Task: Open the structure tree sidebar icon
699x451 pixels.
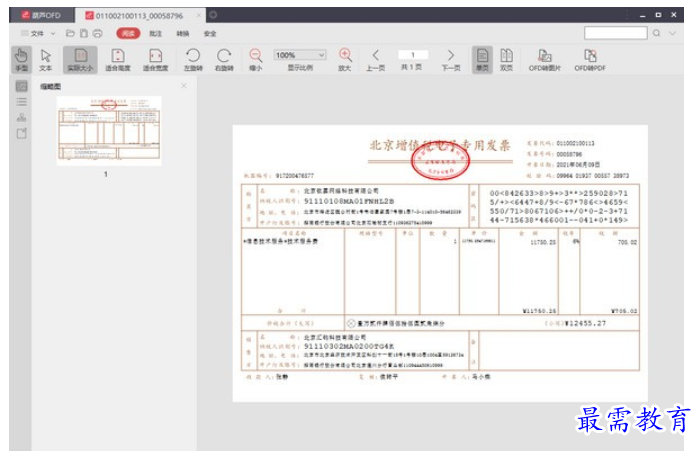Action: tap(21, 118)
